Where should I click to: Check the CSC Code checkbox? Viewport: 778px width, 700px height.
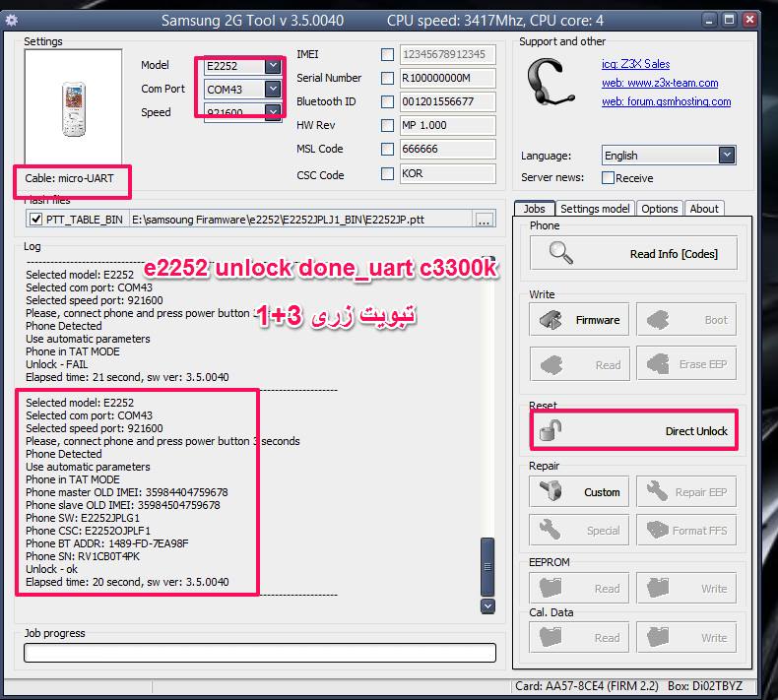(x=387, y=173)
